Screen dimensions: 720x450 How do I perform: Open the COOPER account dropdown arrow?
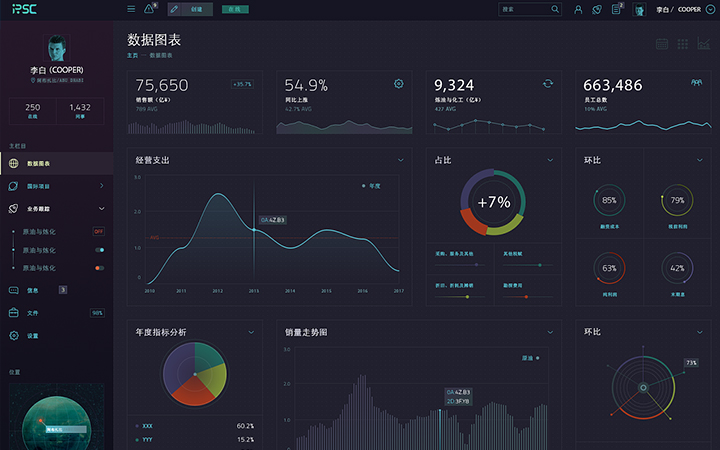[x=710, y=9]
